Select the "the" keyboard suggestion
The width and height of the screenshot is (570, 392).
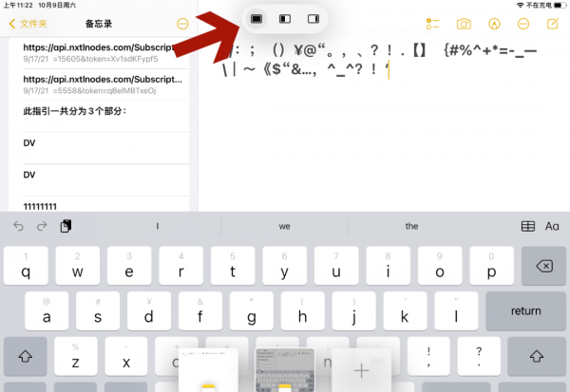coord(411,226)
